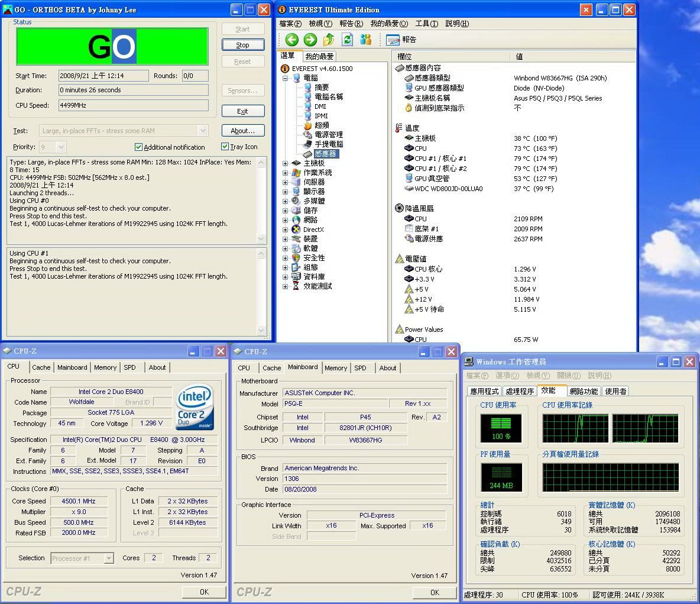700x604 pixels.
Task: Open SPD tab in CPU-Z Motherboard window
Action: pyautogui.click(x=360, y=368)
